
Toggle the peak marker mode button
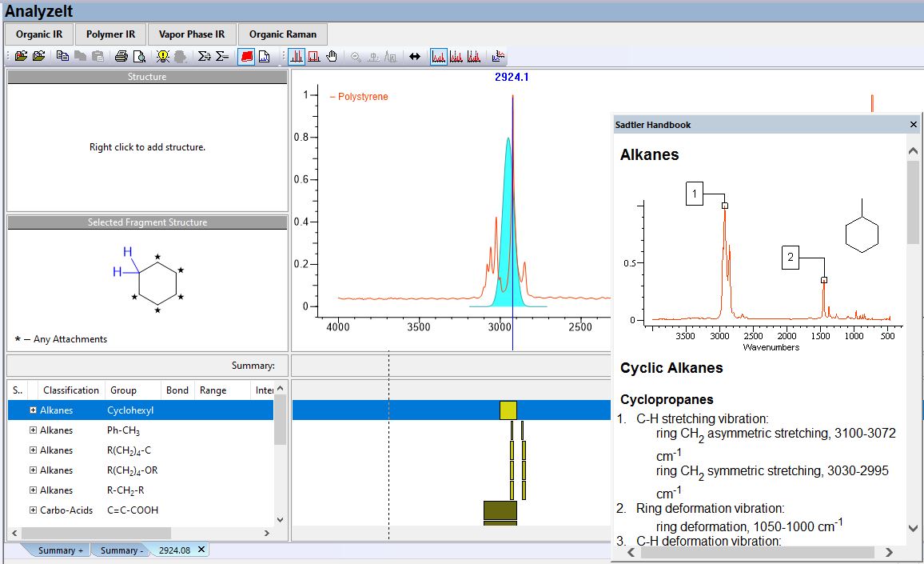[297, 57]
